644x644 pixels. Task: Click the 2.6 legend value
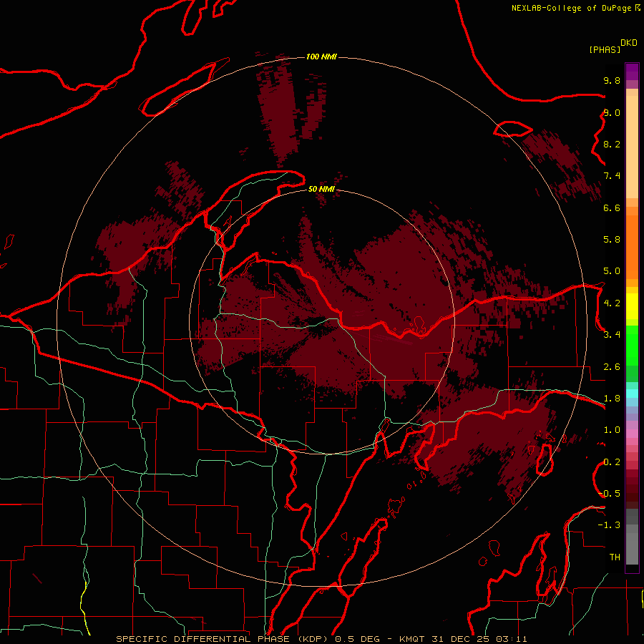click(x=612, y=367)
